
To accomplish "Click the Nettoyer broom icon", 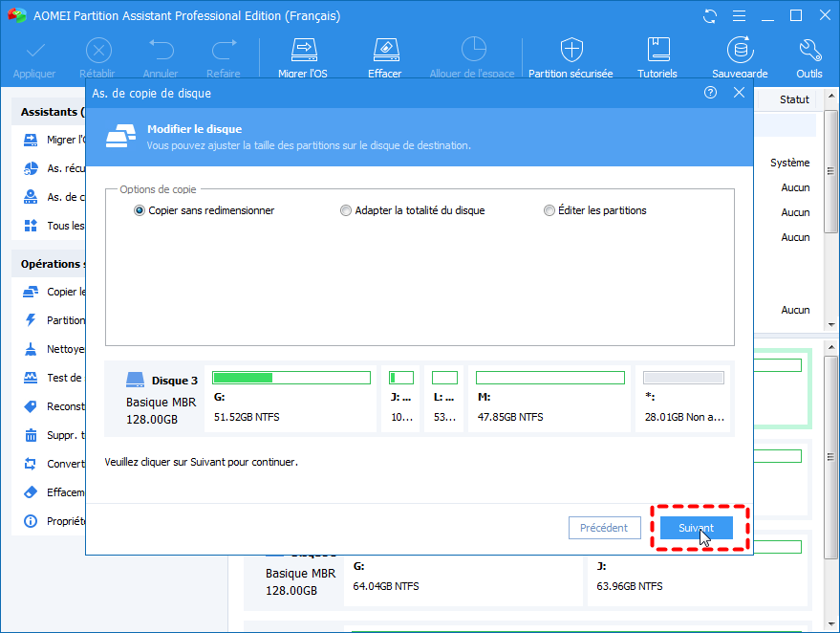I will (x=31, y=349).
